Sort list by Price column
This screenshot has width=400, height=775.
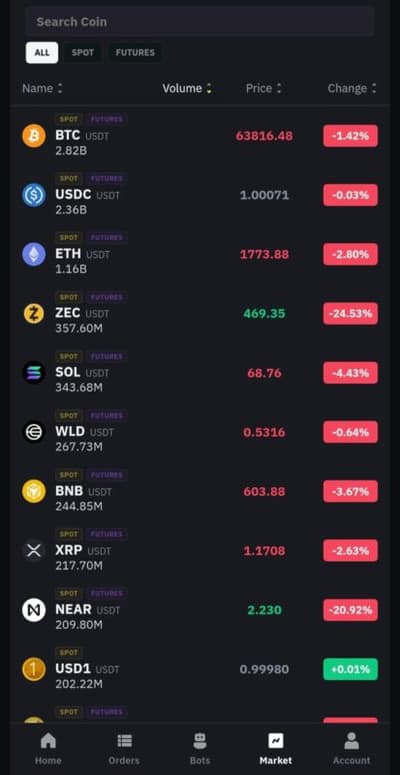tap(264, 88)
